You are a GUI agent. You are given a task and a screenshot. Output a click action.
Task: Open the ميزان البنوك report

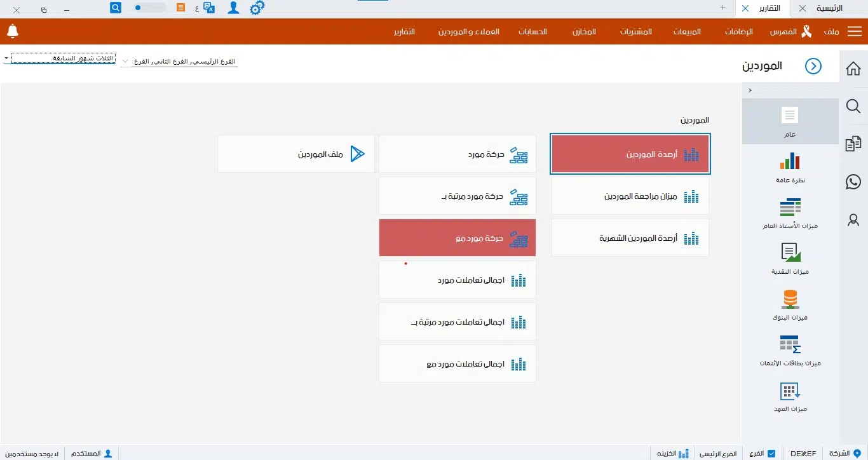(x=790, y=304)
